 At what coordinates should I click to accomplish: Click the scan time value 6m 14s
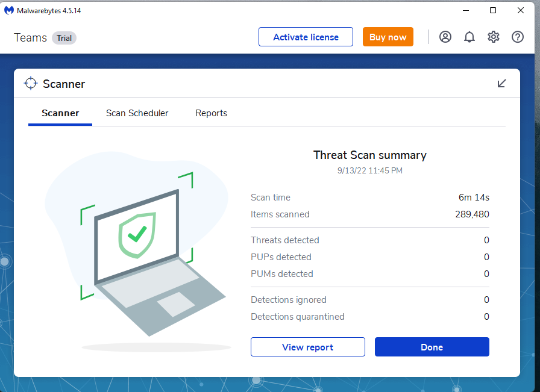(474, 198)
